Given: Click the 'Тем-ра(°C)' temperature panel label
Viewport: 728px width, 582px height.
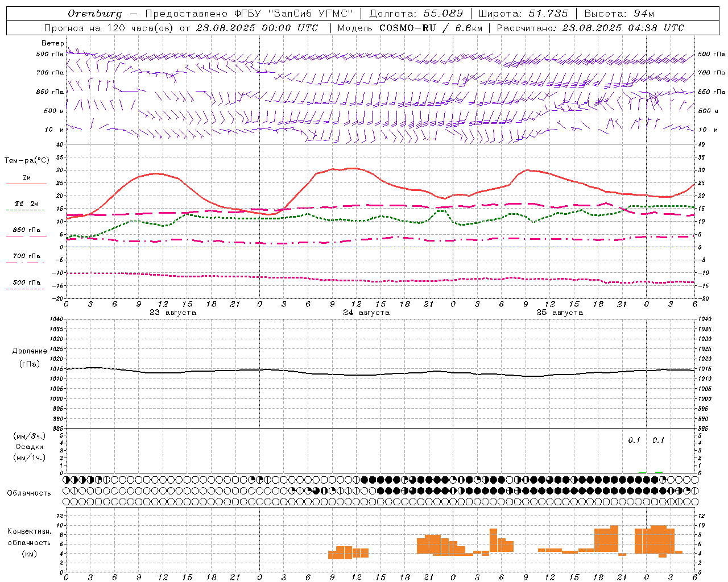Looking at the screenshot, I should 27,161.
